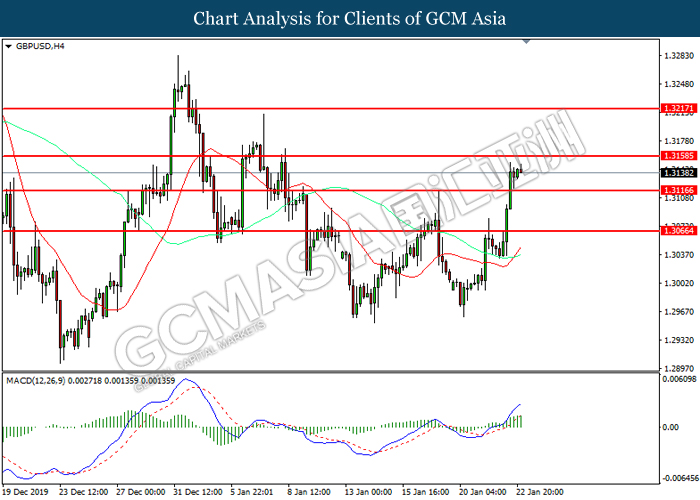Click the latest MACD histogram bar

tap(521, 421)
